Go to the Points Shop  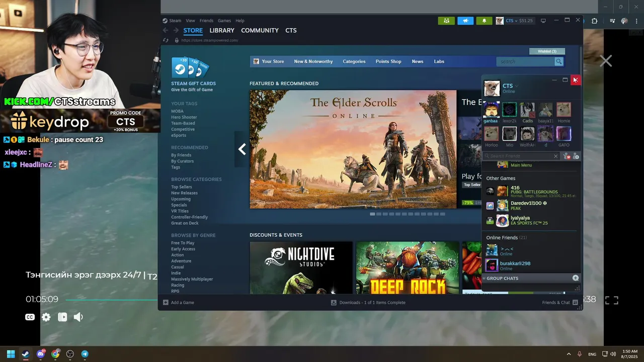click(388, 61)
